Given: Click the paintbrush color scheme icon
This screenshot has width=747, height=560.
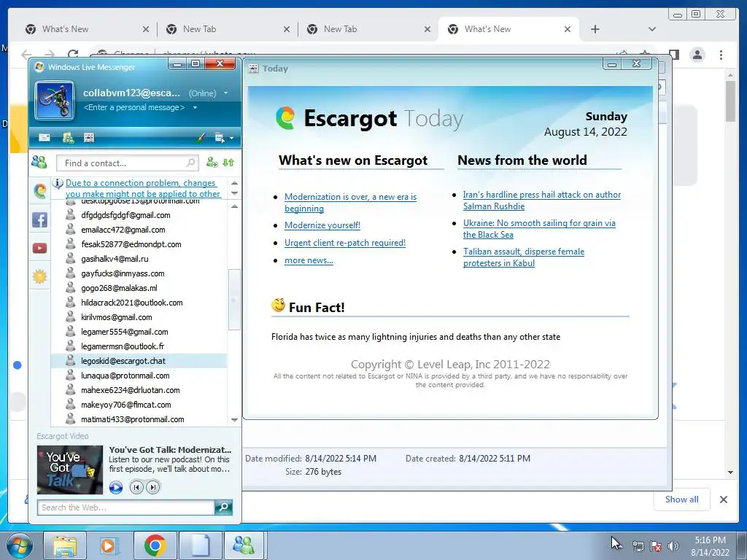Looking at the screenshot, I should 201,138.
